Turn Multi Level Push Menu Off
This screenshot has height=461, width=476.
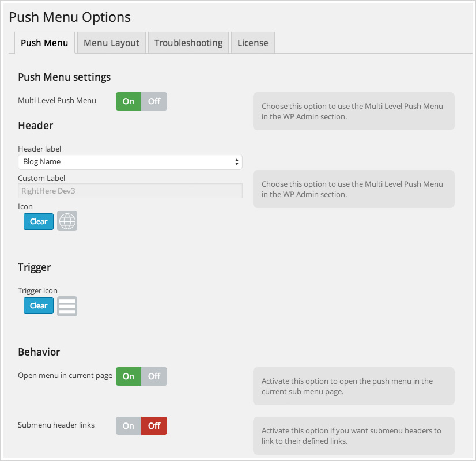click(x=154, y=101)
